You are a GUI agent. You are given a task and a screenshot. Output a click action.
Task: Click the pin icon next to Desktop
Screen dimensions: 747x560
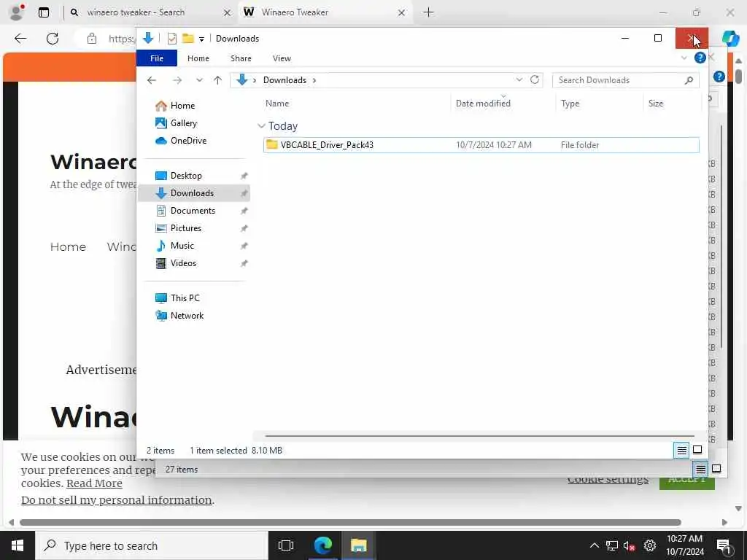[244, 176]
